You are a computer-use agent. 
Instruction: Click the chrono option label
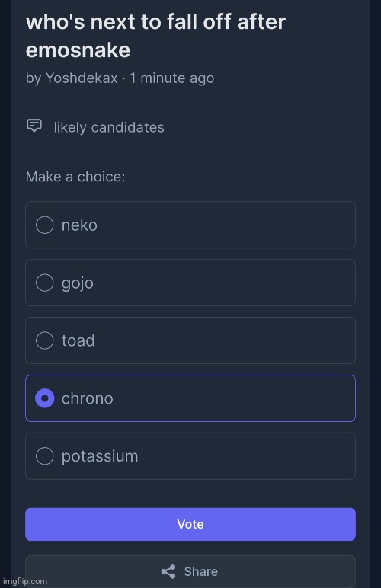pyautogui.click(x=88, y=398)
